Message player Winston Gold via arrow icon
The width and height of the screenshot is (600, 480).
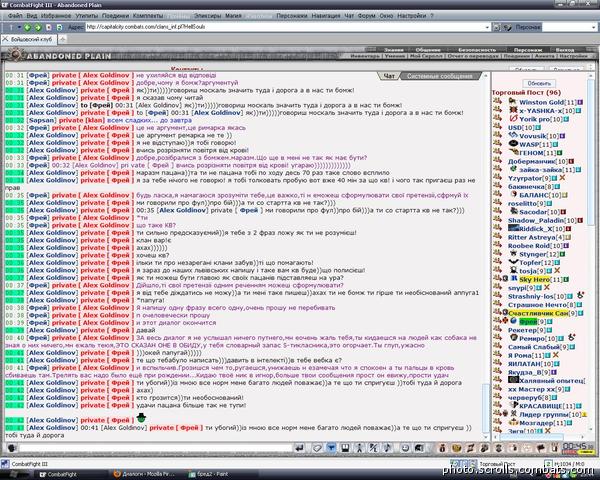coord(497,101)
